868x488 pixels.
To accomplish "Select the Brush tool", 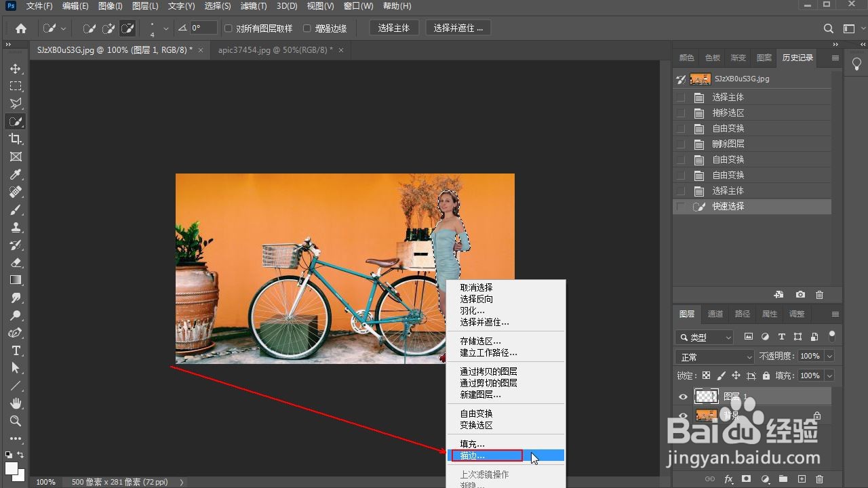I will [x=16, y=210].
